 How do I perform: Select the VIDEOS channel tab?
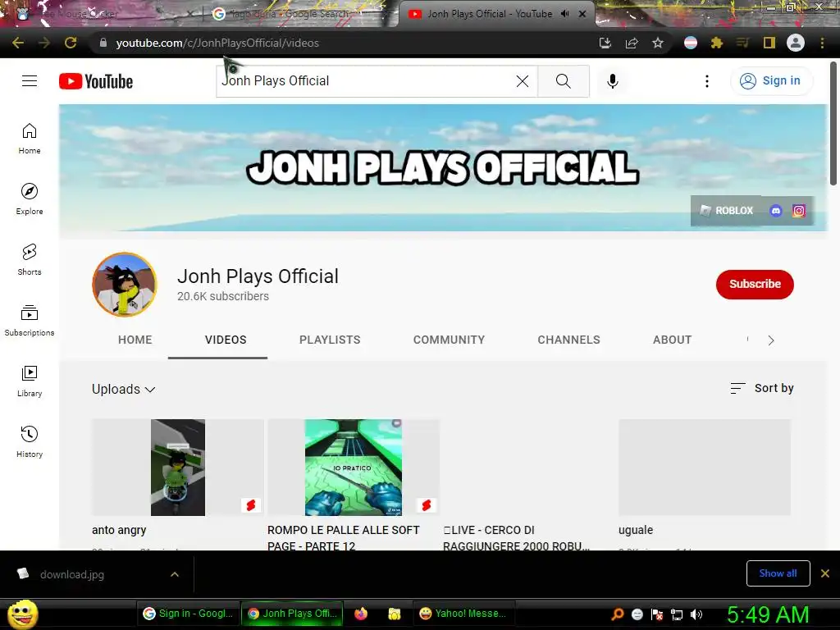(226, 340)
